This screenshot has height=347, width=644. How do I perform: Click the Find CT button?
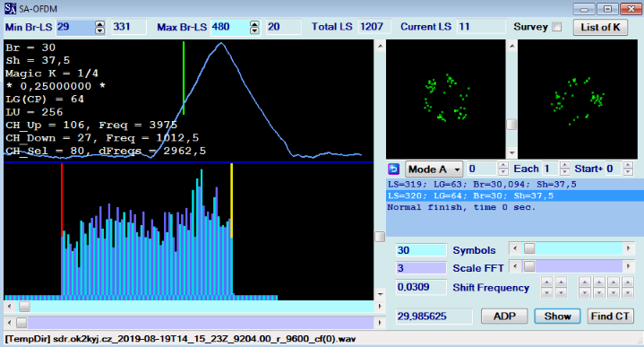[x=610, y=317]
